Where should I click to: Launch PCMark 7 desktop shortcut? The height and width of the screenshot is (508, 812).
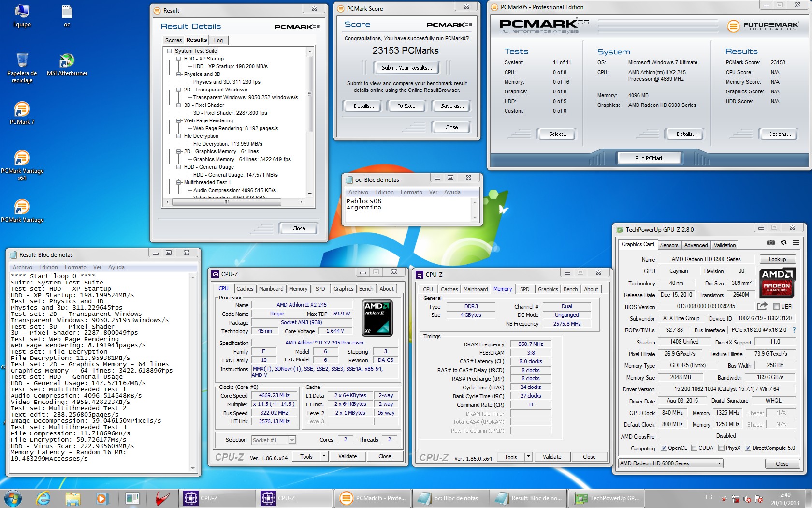click(x=22, y=113)
